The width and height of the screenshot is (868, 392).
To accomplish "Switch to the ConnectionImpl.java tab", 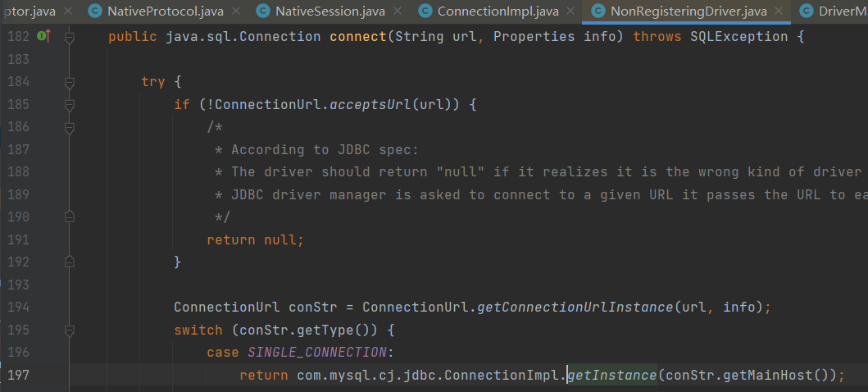I will click(498, 11).
